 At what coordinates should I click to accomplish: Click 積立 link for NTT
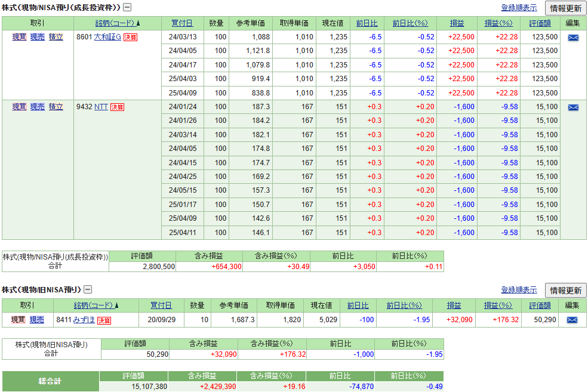[56, 106]
